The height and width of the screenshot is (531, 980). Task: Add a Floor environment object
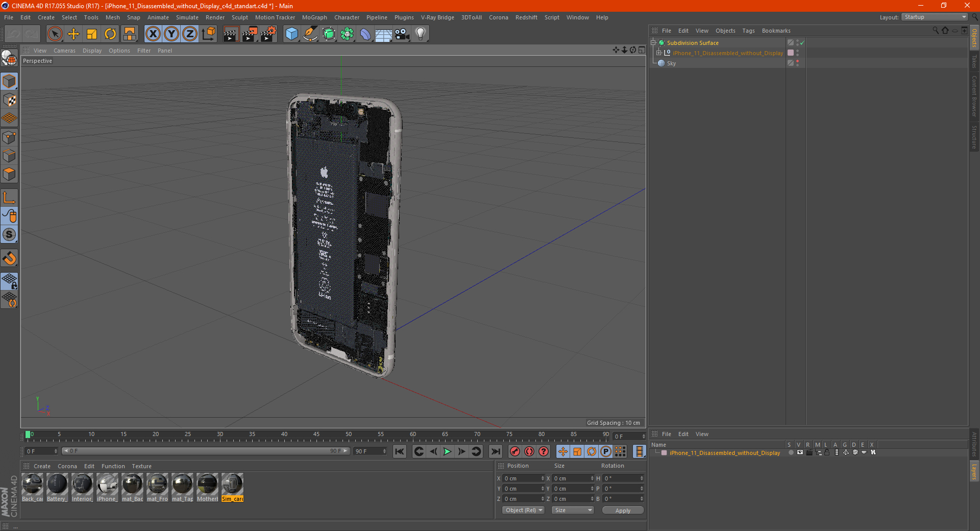coord(383,34)
